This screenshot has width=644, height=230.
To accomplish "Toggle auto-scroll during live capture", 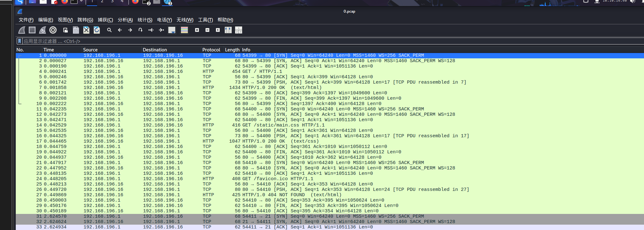I will click(172, 30).
